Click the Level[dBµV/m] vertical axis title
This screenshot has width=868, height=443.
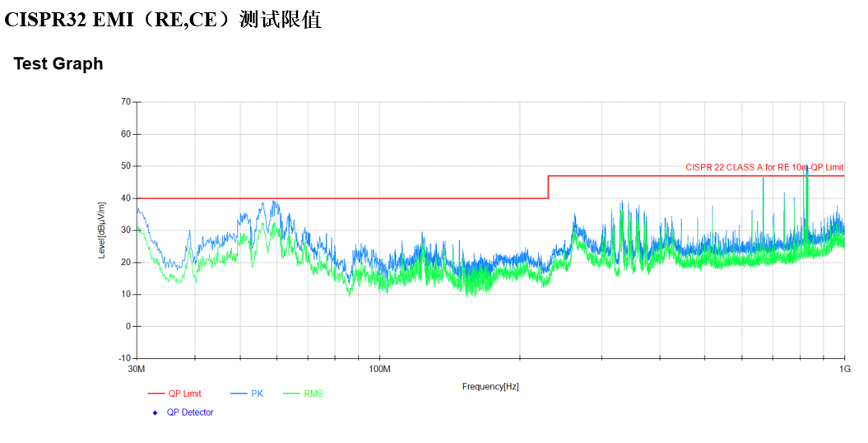tap(102, 230)
